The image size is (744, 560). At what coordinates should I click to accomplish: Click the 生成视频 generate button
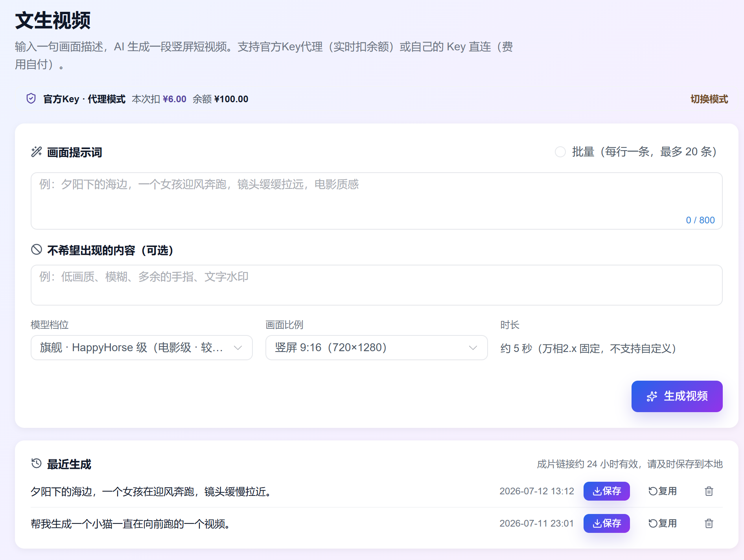click(x=677, y=396)
